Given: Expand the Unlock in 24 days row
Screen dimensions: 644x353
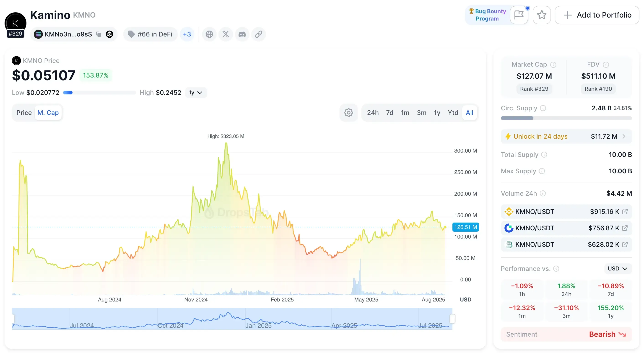Looking at the screenshot, I should click(x=566, y=136).
